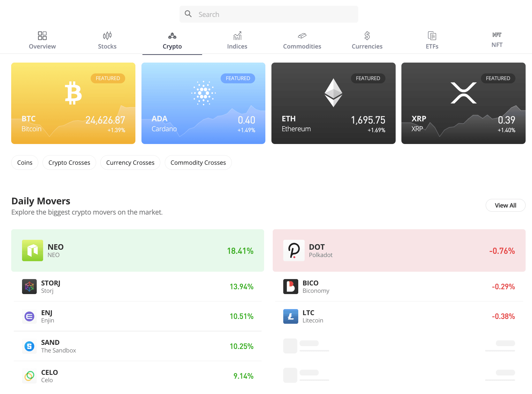Click the Litecoin coin logo
Image resolution: width=532 pixels, height=394 pixels.
(x=291, y=316)
